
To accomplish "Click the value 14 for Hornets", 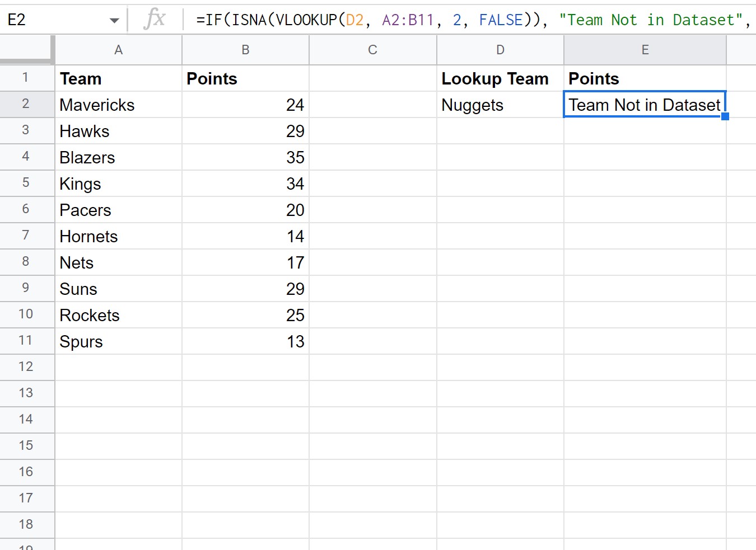I will pyautogui.click(x=246, y=236).
